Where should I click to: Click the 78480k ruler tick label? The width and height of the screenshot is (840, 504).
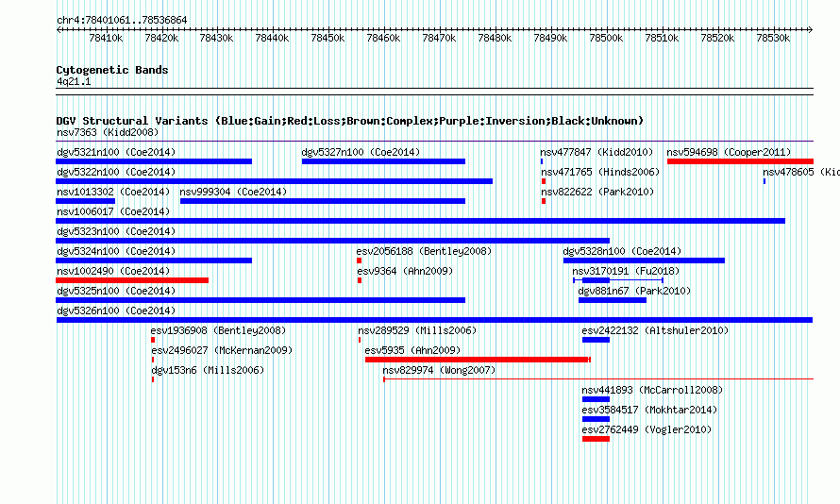point(495,38)
